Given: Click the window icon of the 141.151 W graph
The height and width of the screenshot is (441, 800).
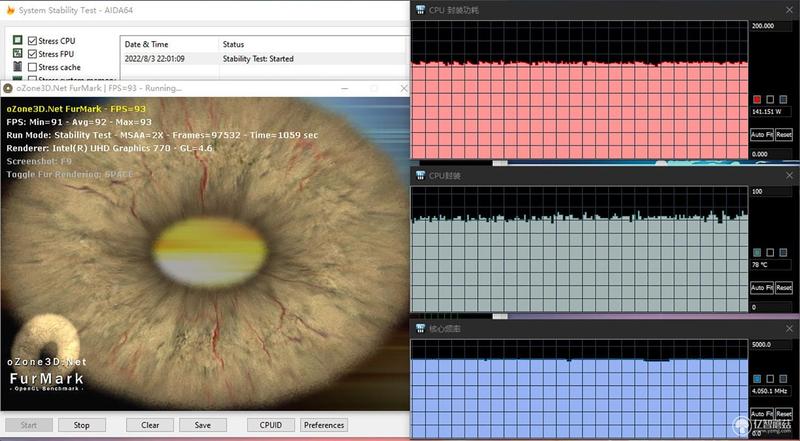Looking at the screenshot, I should 420,10.
